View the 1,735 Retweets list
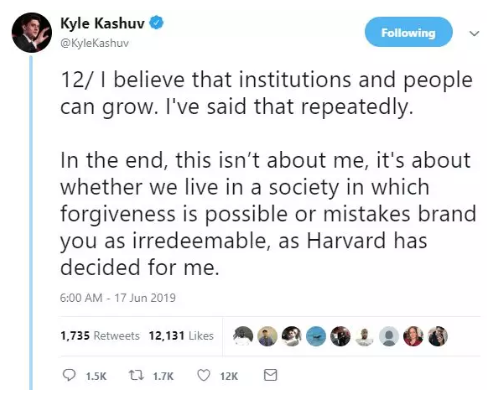Image resolution: width=487 pixels, height=396 pixels. tap(100, 335)
